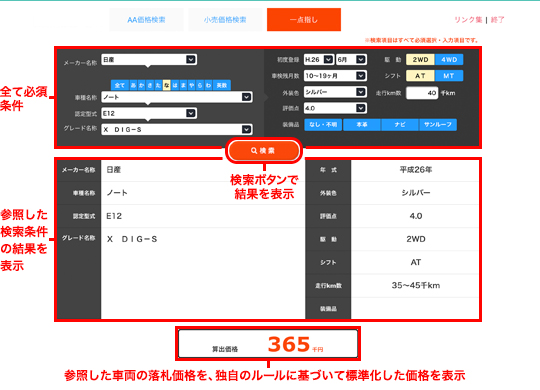
Task: Select the 英数 alphanumeric filter
Action: click(222, 85)
